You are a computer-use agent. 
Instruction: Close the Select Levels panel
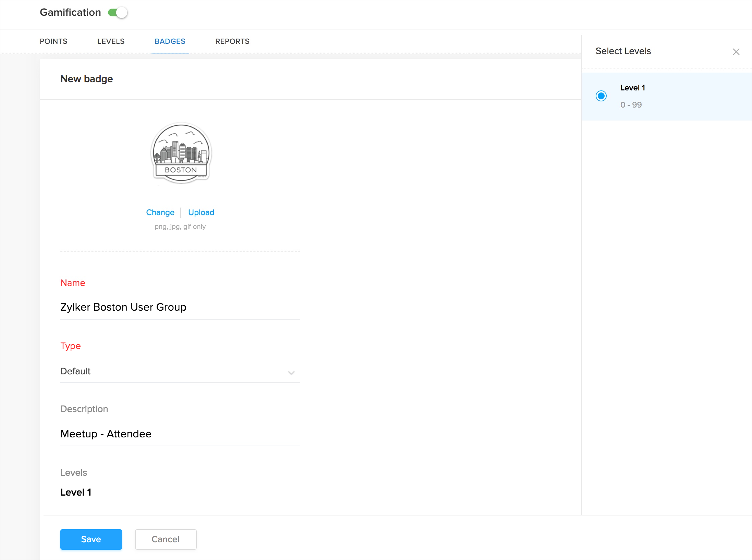[736, 52]
